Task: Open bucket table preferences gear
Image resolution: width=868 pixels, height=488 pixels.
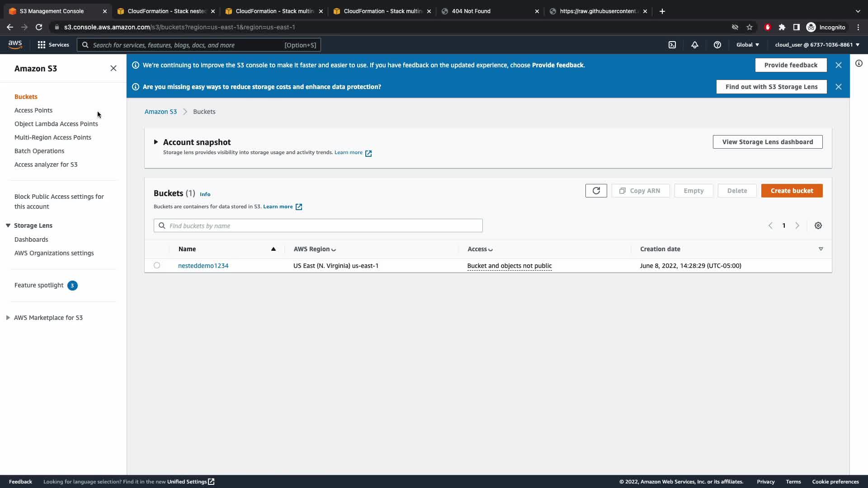Action: 818,225
